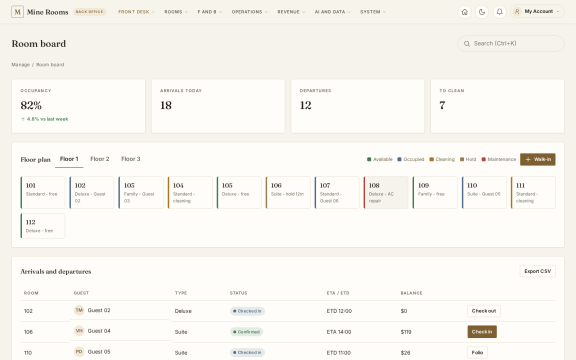Click the VH avatar for Guest 04

[x=79, y=331]
